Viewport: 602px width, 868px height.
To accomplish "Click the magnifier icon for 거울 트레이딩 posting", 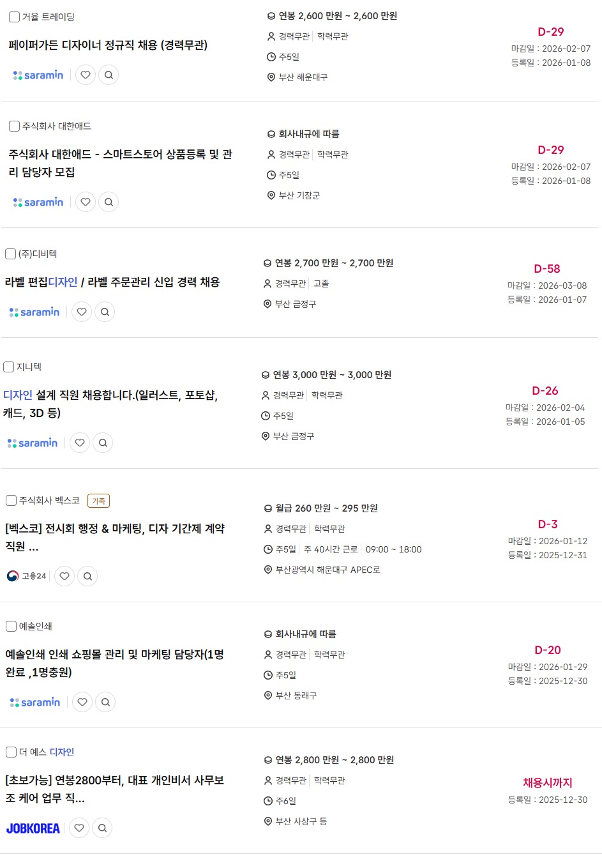I will coord(109,75).
